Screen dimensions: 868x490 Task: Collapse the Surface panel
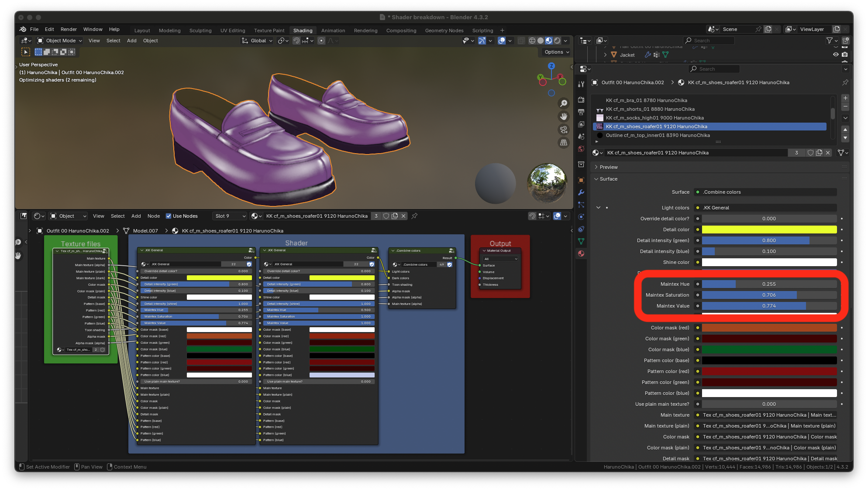coord(608,179)
